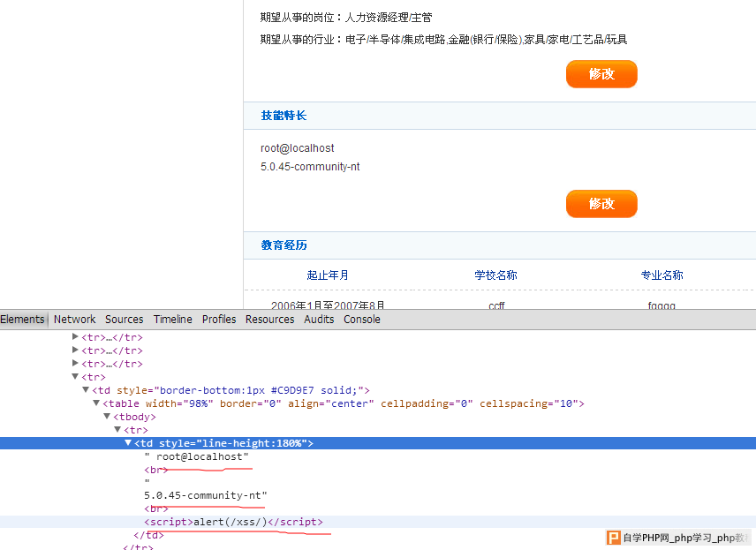Image resolution: width=756 pixels, height=550 pixels.
Task: Collapse the tr node inside tbody
Action: tap(117, 429)
